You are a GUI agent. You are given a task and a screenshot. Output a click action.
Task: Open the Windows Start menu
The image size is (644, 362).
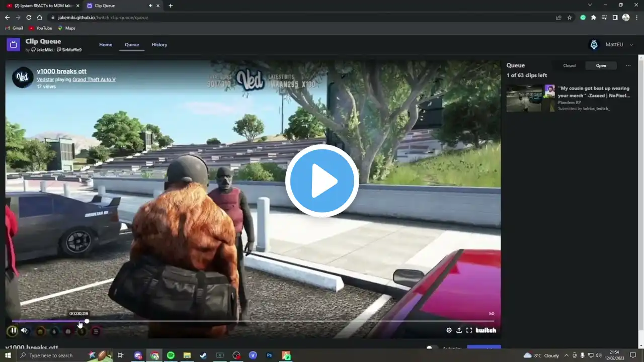tap(8, 355)
